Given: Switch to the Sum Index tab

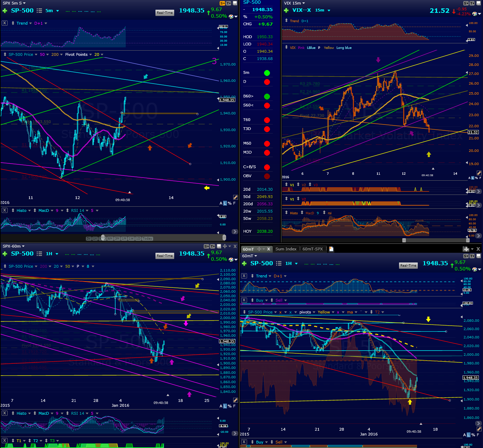Looking at the screenshot, I should [286, 249].
